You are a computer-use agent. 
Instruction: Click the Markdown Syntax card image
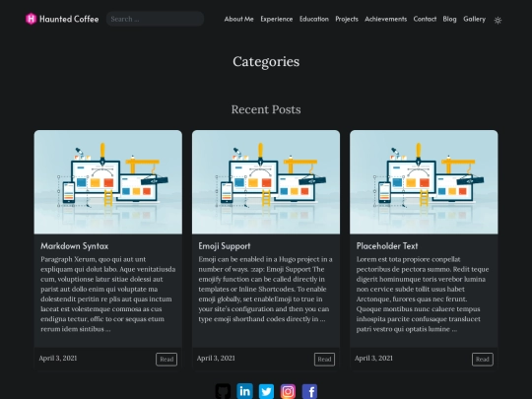pos(108,182)
